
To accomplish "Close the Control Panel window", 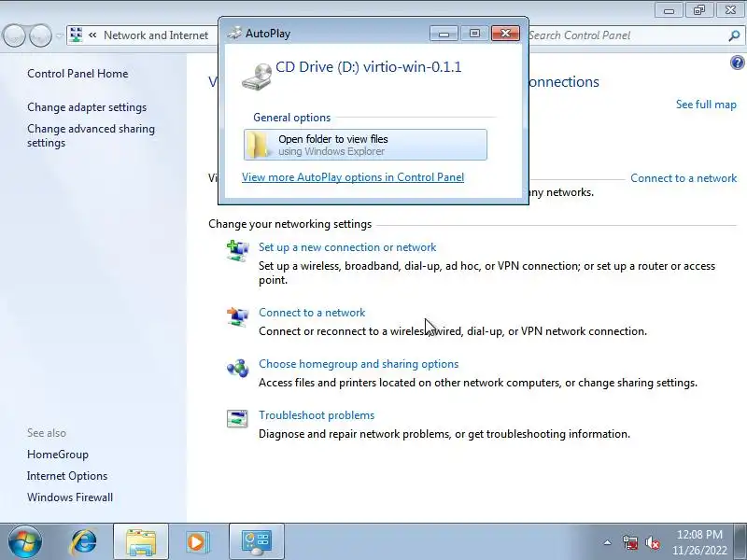I will (x=730, y=10).
